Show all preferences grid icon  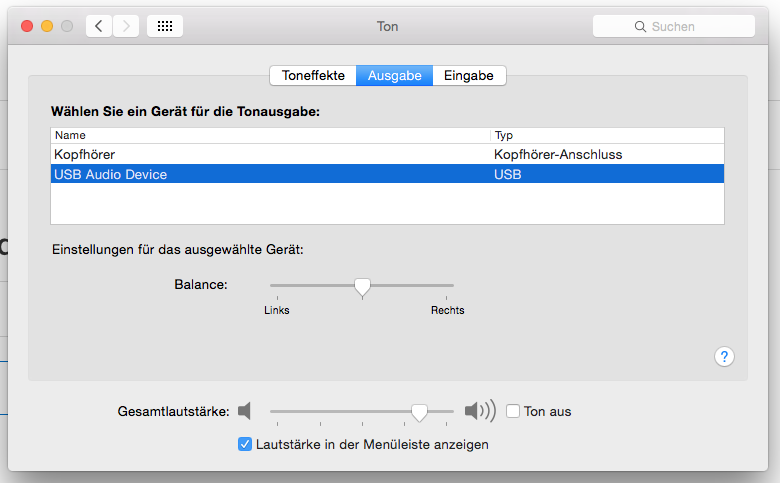165,26
